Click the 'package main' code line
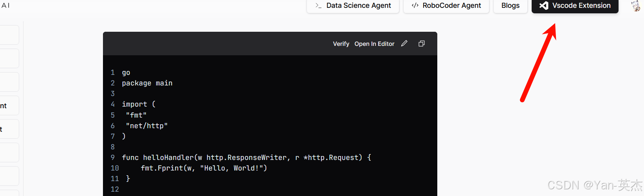 [x=147, y=83]
